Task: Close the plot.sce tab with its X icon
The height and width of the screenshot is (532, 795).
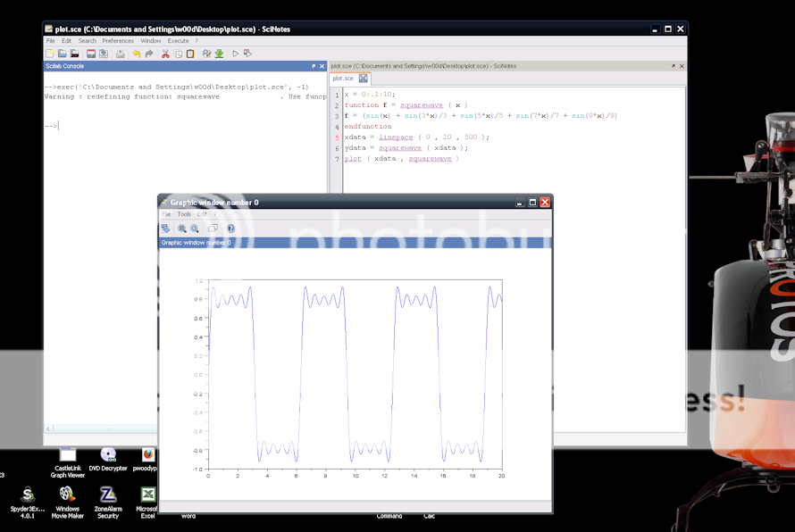Action: (x=363, y=78)
